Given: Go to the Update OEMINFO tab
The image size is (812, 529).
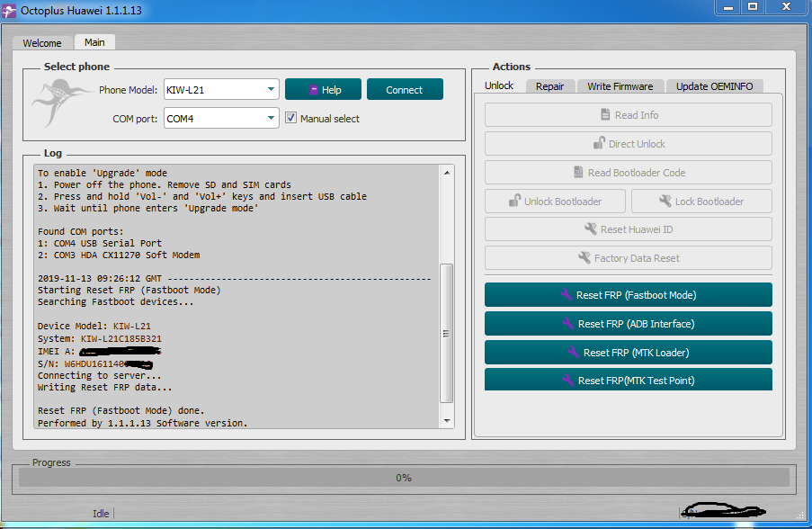Looking at the screenshot, I should click(714, 86).
